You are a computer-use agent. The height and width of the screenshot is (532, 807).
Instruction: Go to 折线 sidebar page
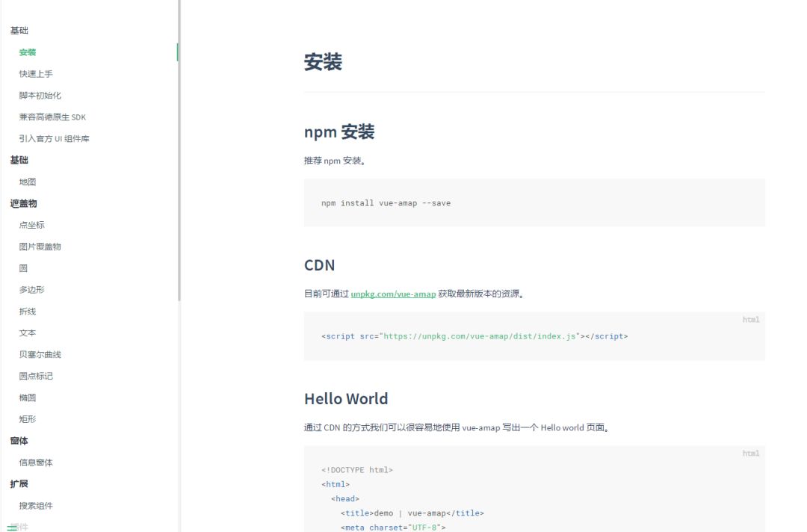coord(28,312)
